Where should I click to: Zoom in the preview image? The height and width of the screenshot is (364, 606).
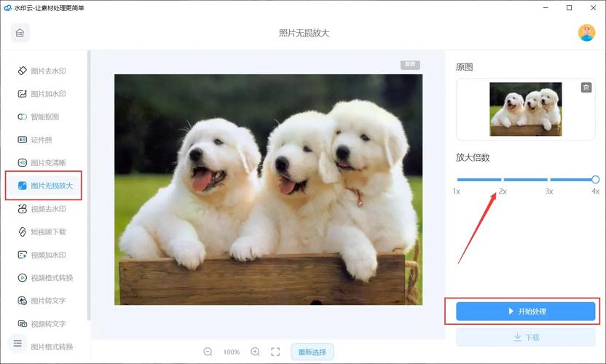coord(255,352)
